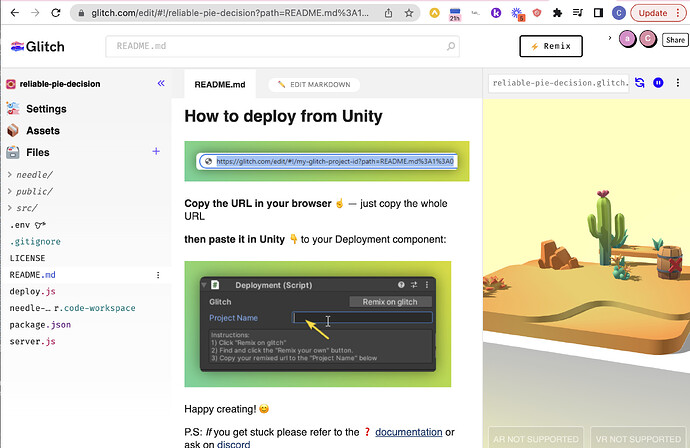Click the Deployment Script screenshot image

click(x=318, y=324)
